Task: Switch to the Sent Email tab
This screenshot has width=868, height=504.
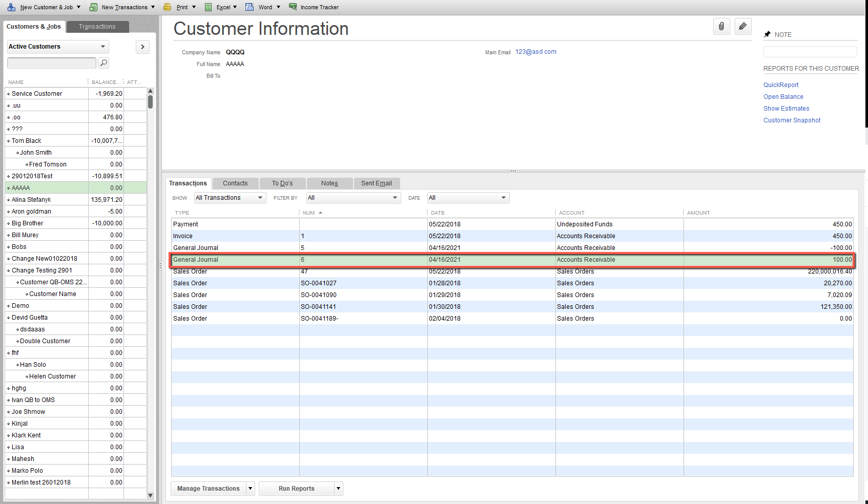Action: [x=376, y=183]
